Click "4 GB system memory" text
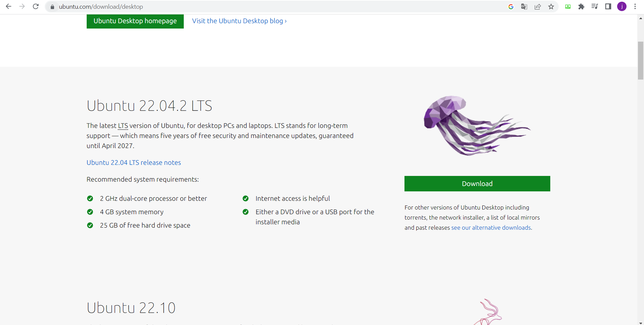Image resolution: width=644 pixels, height=325 pixels. point(132,212)
